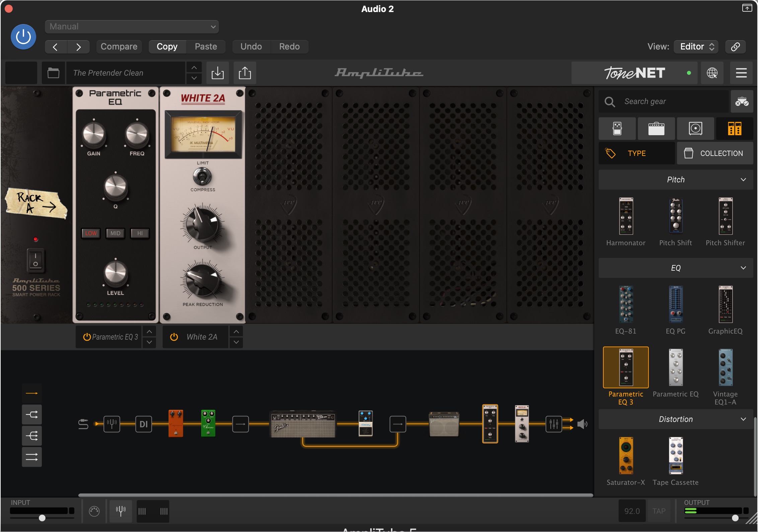This screenshot has height=532, width=758.
Task: Select the single series signal routing icon
Action: click(32, 393)
